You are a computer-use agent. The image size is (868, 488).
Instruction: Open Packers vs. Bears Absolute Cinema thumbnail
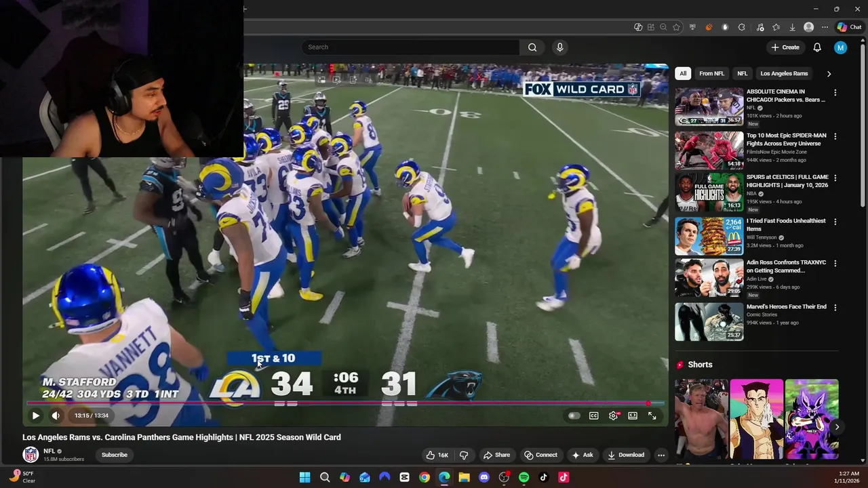coord(709,106)
